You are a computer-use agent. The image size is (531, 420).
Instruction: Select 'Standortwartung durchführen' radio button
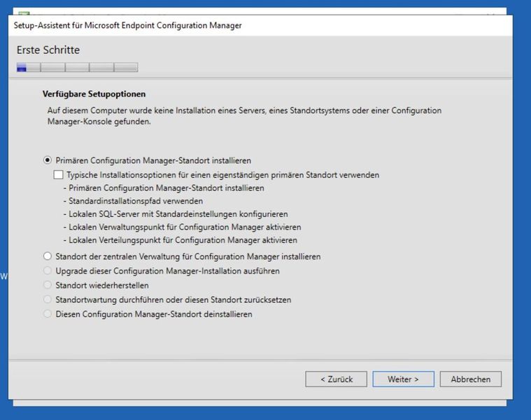click(48, 300)
